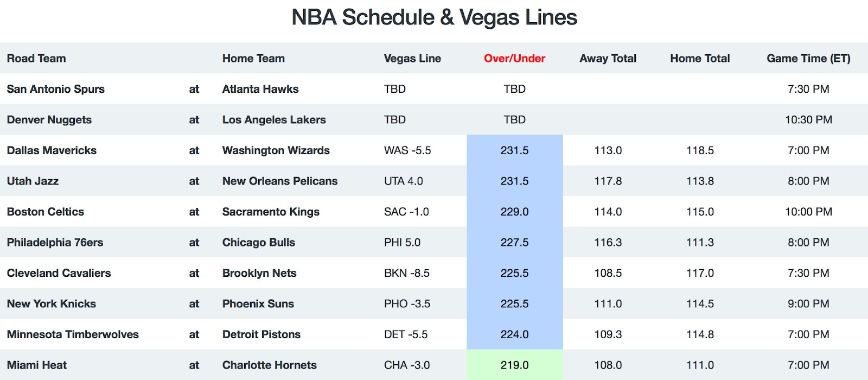Open the New Orleans Pelicans link

[280, 181]
